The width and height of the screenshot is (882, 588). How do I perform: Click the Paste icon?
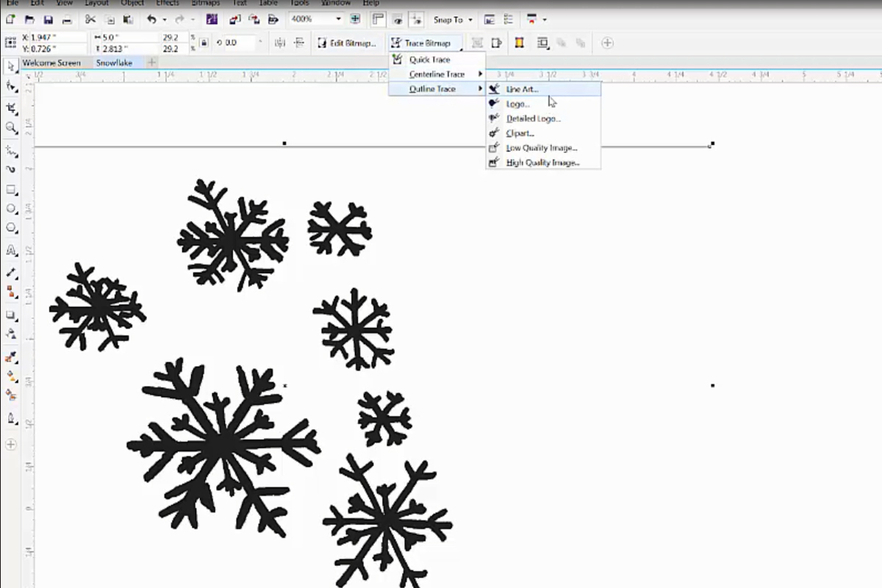127,19
